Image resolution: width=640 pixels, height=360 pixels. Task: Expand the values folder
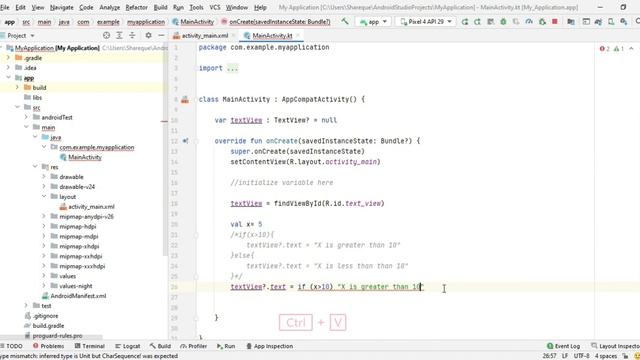point(44,276)
